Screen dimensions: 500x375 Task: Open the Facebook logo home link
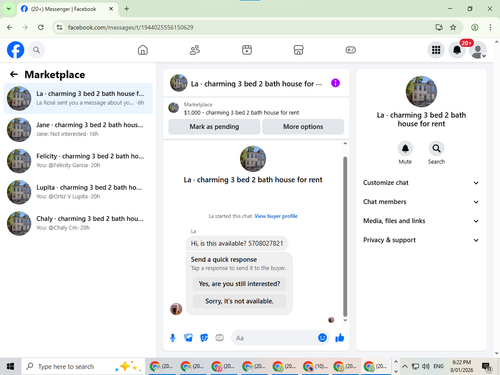(x=16, y=50)
